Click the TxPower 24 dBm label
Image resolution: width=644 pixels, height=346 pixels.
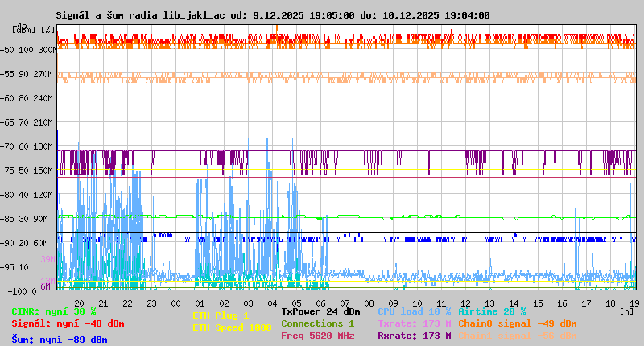coord(320,311)
